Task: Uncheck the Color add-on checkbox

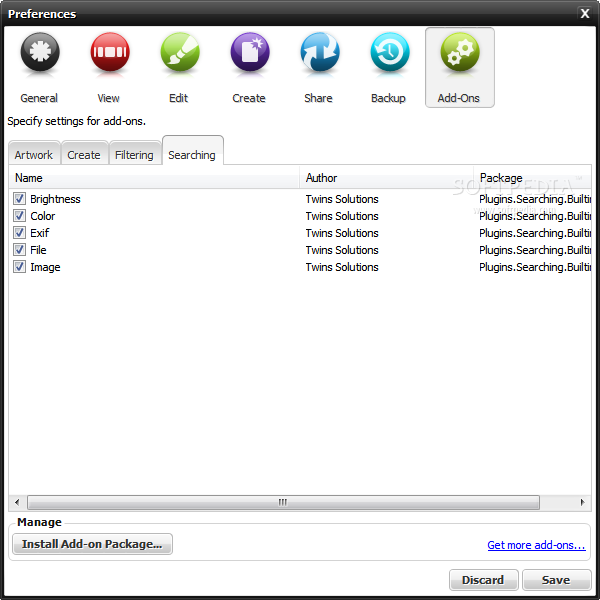Action: pyautogui.click(x=20, y=216)
